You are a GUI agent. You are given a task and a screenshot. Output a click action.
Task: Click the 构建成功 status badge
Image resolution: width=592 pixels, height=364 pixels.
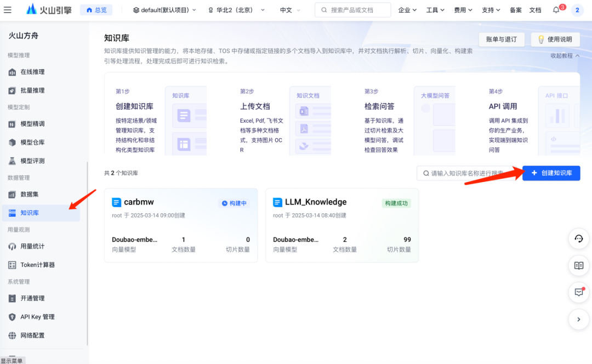click(x=396, y=203)
